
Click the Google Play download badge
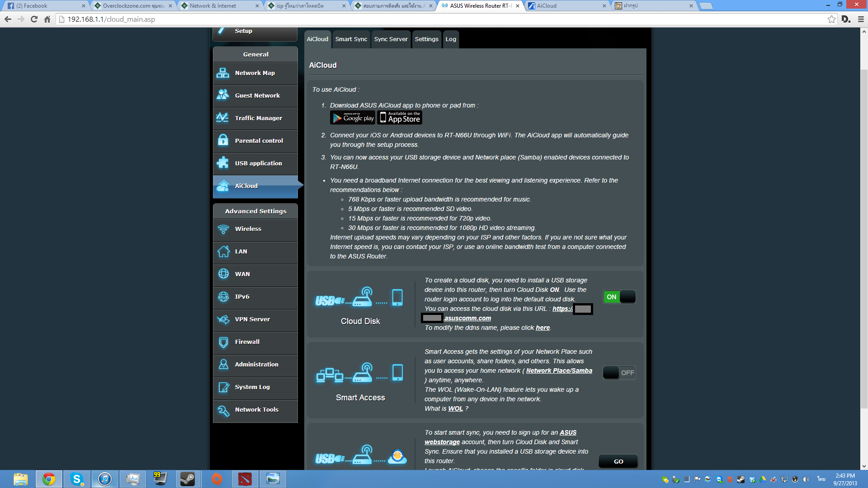[353, 118]
